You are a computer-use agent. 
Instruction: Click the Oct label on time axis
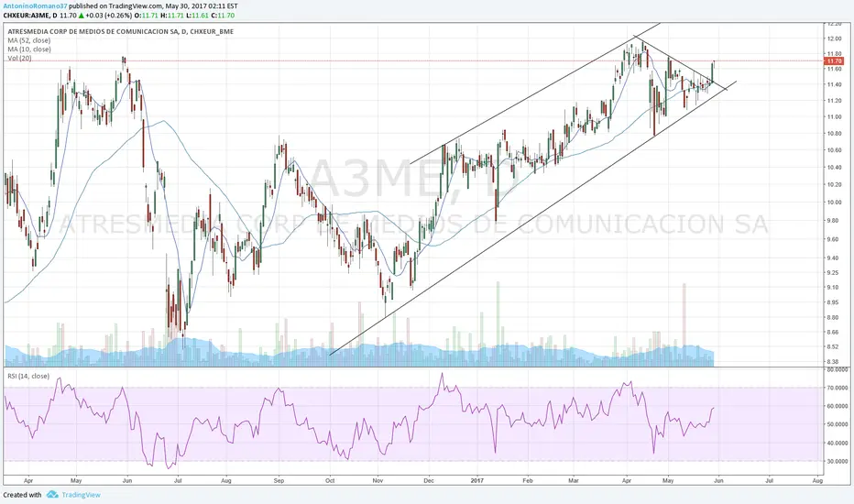(330, 480)
